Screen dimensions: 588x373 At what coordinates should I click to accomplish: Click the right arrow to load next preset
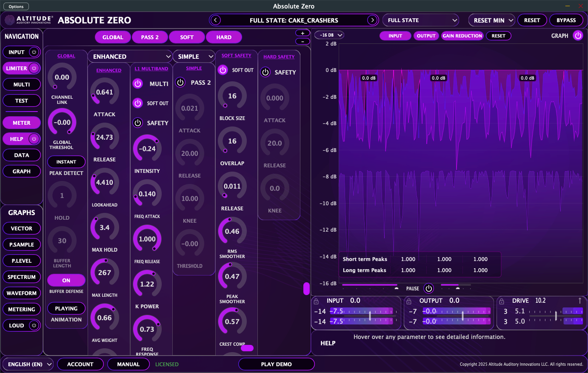[373, 20]
